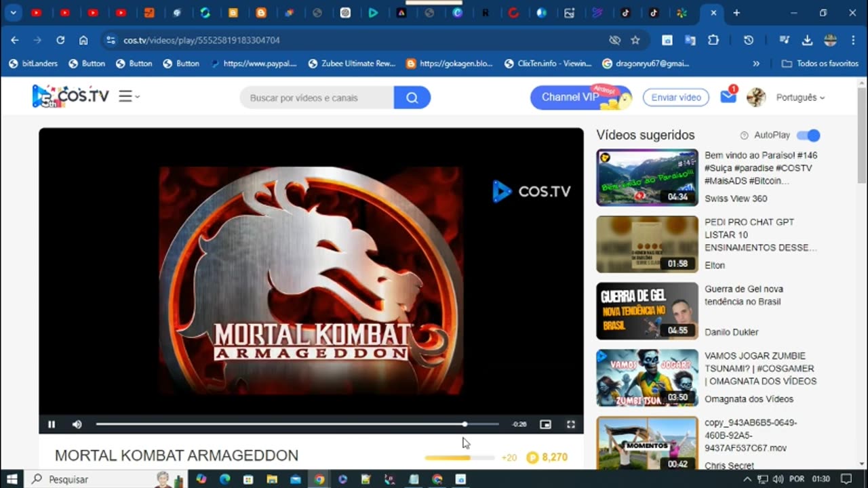The height and width of the screenshot is (488, 868).
Task: Open the 'VAMOS JOGAR ZUMBIE TSUNAMI' video title
Action: [x=760, y=368]
